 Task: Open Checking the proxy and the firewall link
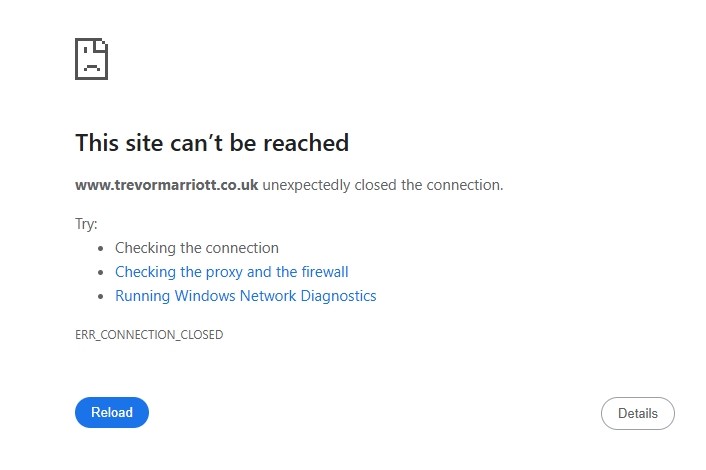(231, 272)
